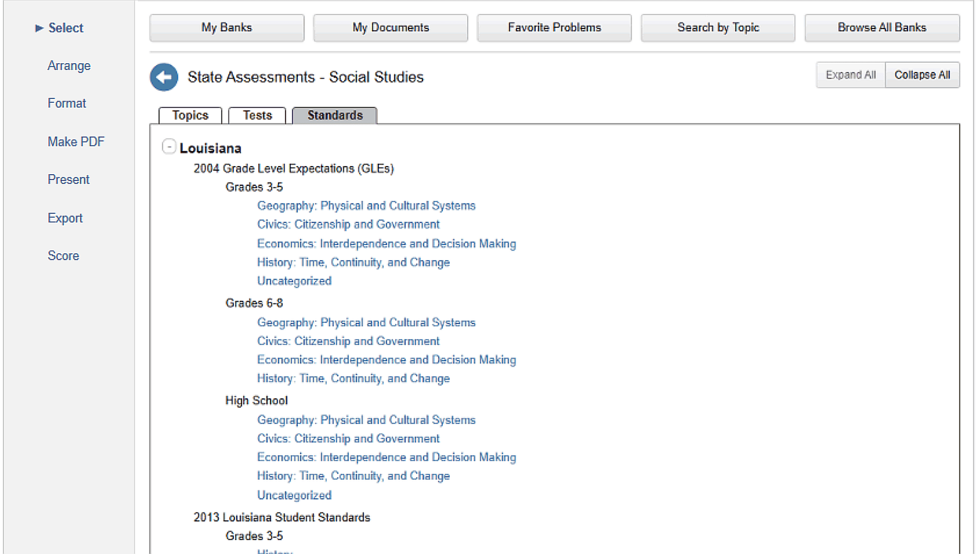This screenshot has width=980, height=554.
Task: Open Grades 3-5 Geography: Physical and Cultural Systems
Action: click(366, 206)
